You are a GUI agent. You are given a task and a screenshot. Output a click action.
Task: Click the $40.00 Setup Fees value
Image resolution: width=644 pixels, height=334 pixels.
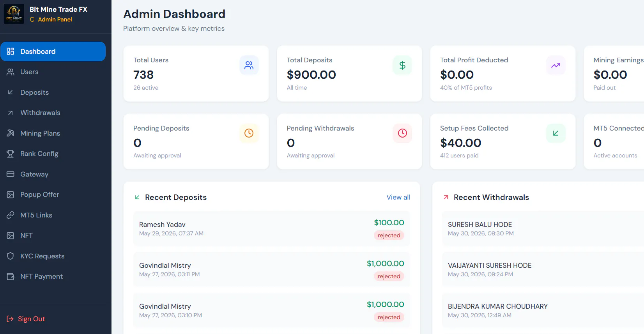[x=461, y=143]
